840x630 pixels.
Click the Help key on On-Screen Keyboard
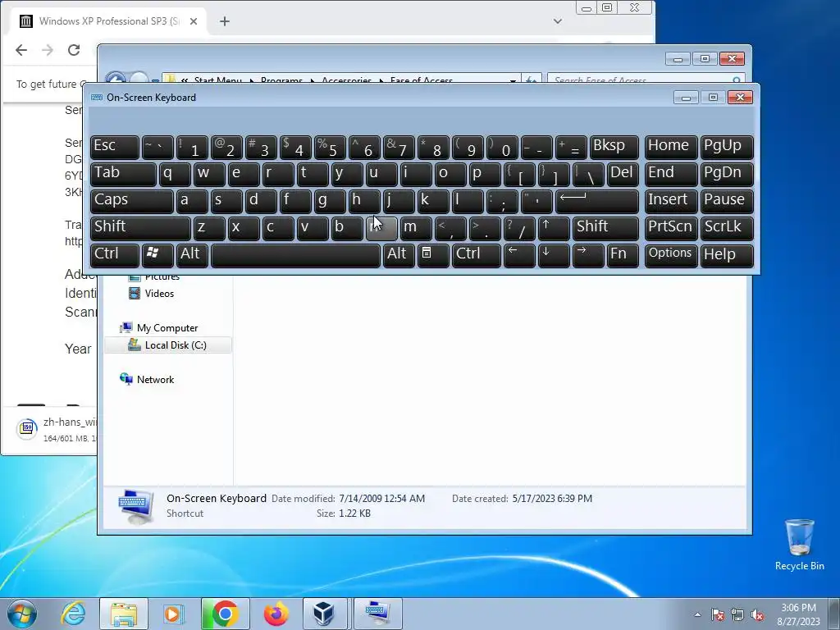pyautogui.click(x=727, y=255)
